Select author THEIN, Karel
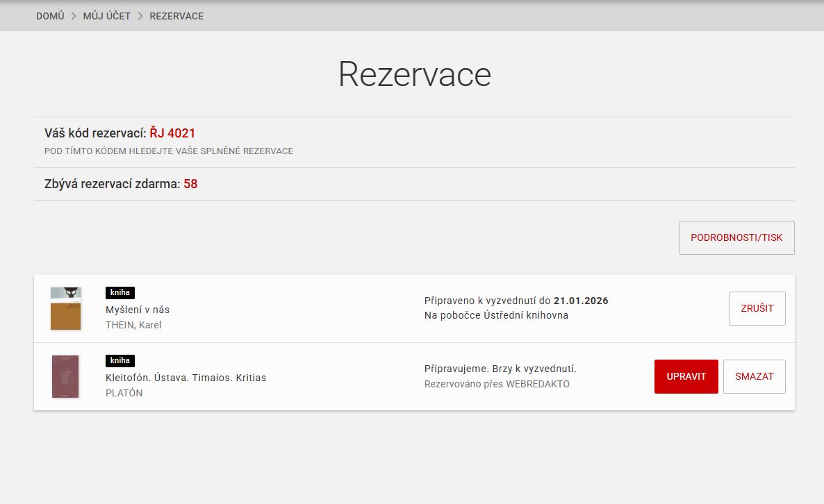Image resolution: width=824 pixels, height=504 pixels. [133, 325]
